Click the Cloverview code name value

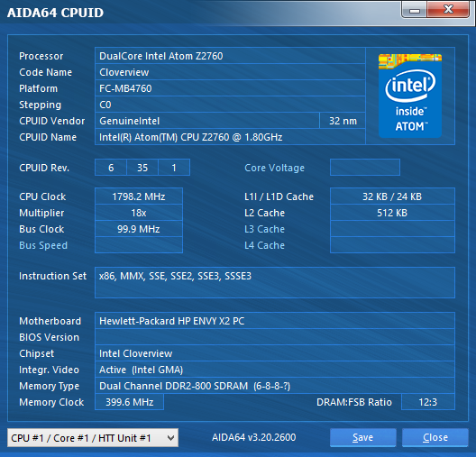pyautogui.click(x=230, y=72)
